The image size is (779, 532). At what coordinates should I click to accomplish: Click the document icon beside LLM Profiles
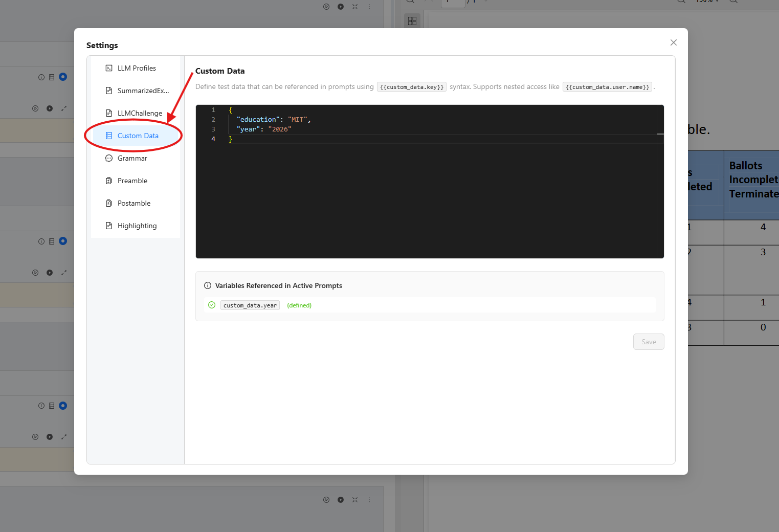pyautogui.click(x=109, y=68)
